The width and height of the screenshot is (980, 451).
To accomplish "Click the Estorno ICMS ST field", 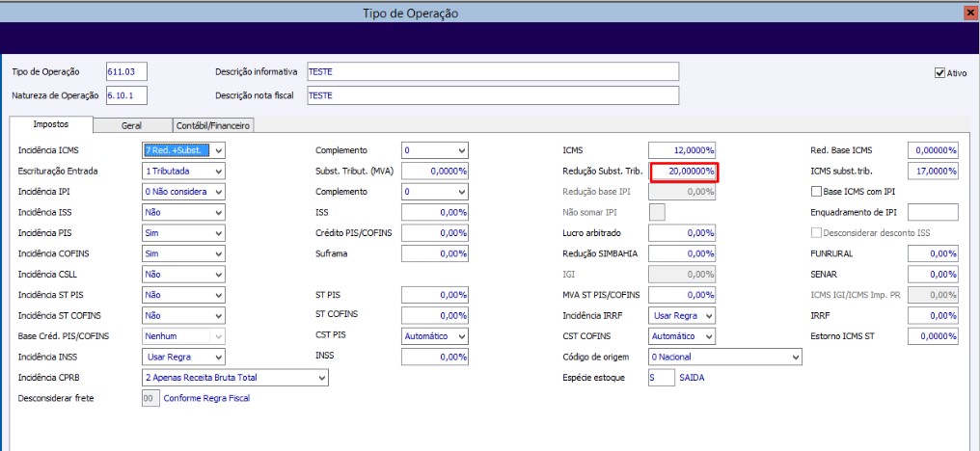I will coord(933,336).
